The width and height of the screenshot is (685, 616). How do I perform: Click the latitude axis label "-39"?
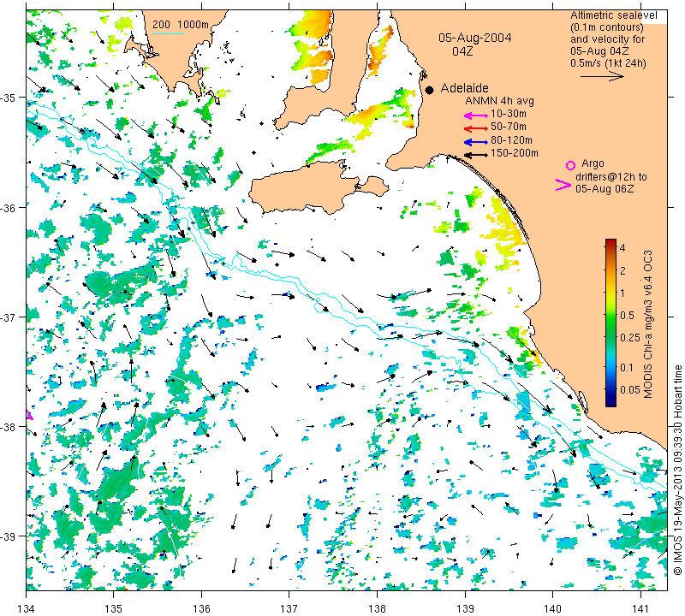coord(9,536)
